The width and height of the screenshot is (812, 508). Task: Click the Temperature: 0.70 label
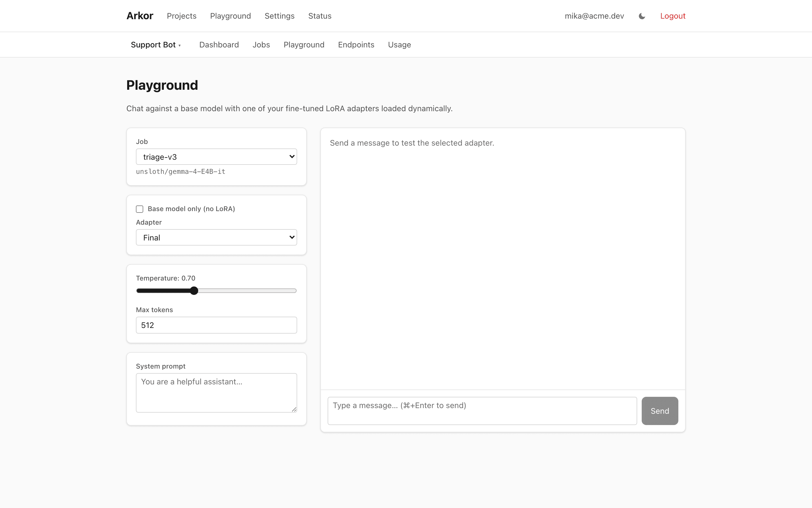tap(166, 278)
